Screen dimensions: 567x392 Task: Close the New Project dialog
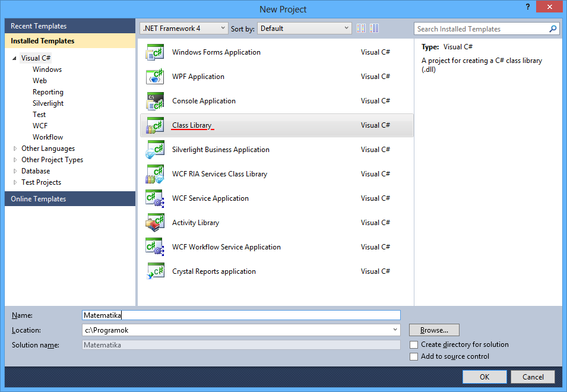tap(549, 7)
